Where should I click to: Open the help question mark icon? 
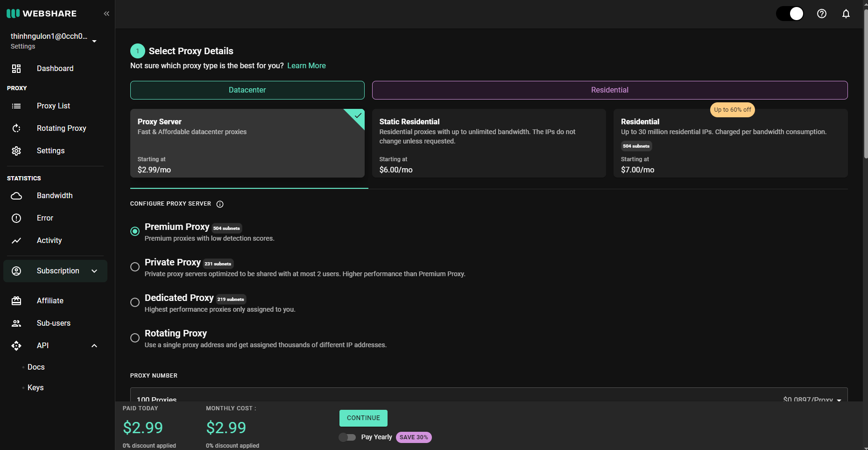pos(822,14)
